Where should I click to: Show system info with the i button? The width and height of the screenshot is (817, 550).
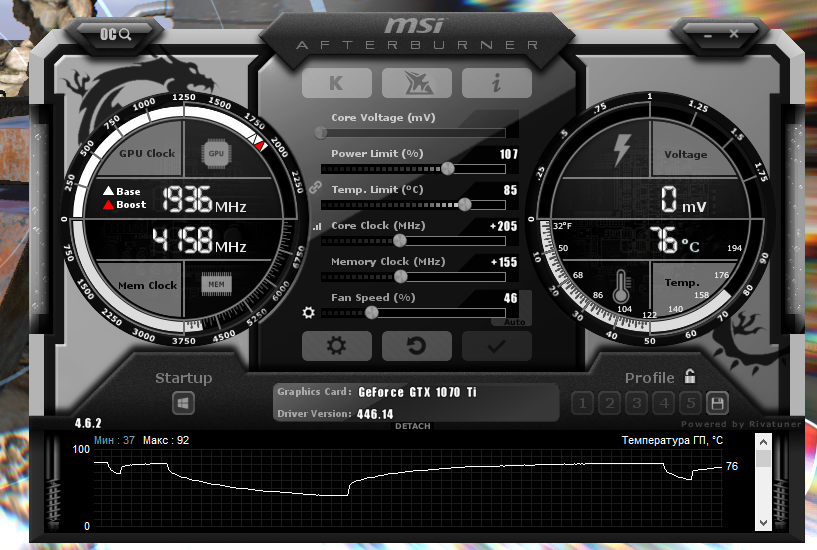click(497, 83)
